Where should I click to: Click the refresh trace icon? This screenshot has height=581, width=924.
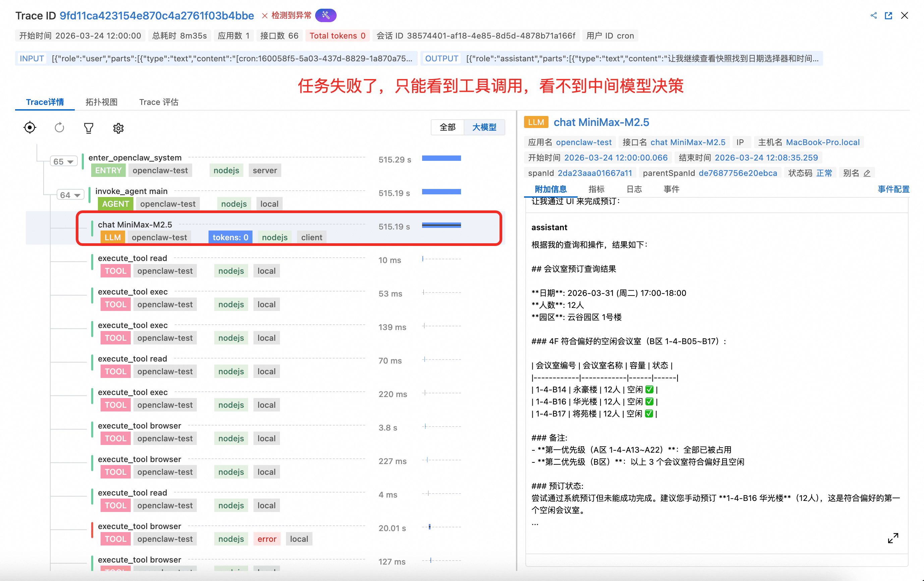59,128
